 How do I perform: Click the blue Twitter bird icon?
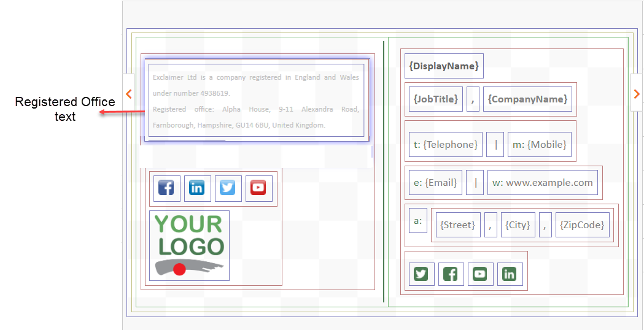point(228,188)
